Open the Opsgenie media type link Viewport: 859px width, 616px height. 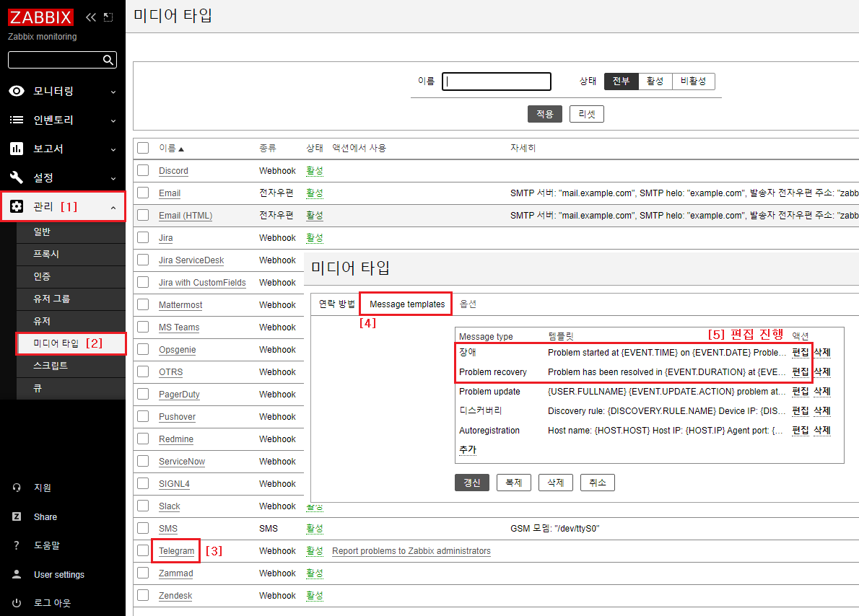(x=177, y=350)
